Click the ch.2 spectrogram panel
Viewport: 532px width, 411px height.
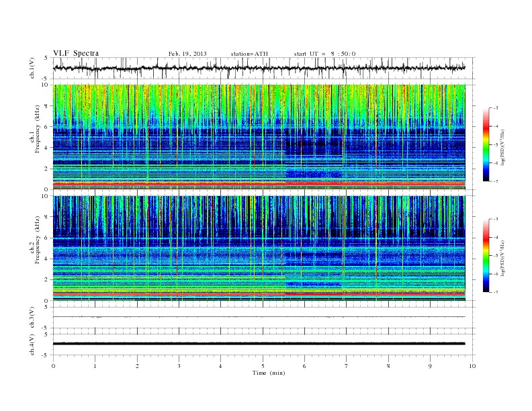click(259, 248)
